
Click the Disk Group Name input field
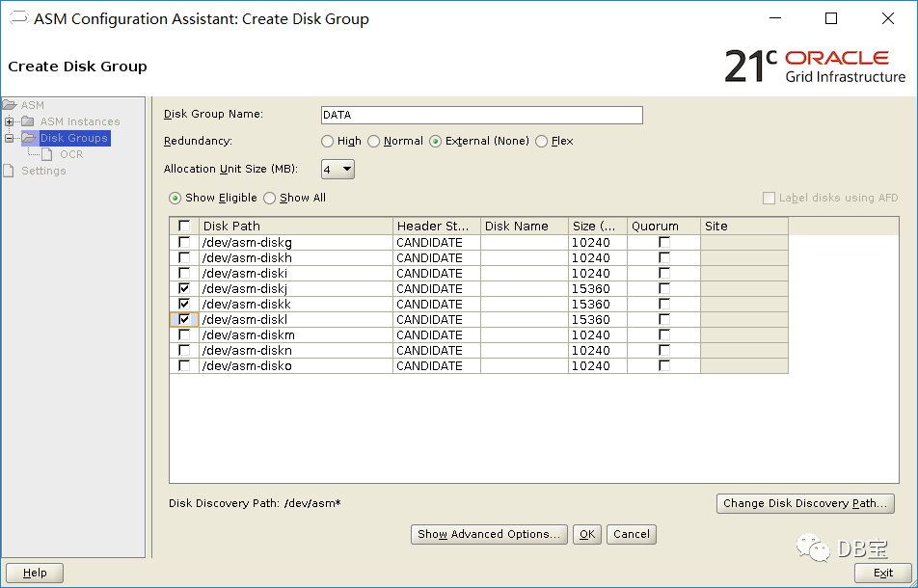pyautogui.click(x=481, y=115)
